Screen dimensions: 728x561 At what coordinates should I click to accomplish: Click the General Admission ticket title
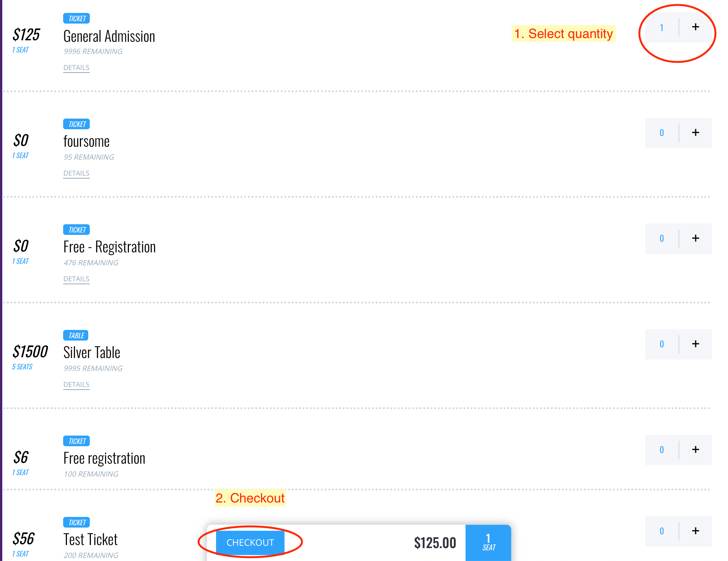click(x=109, y=36)
